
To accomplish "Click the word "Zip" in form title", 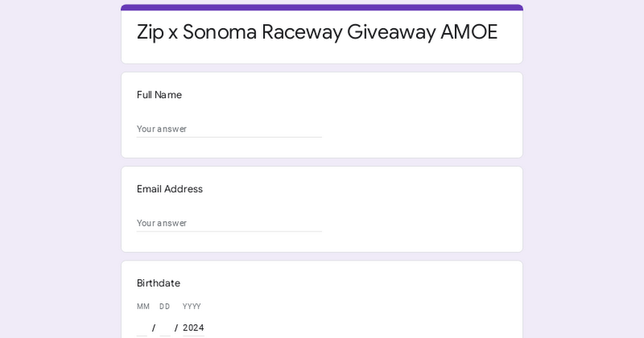I will (150, 33).
